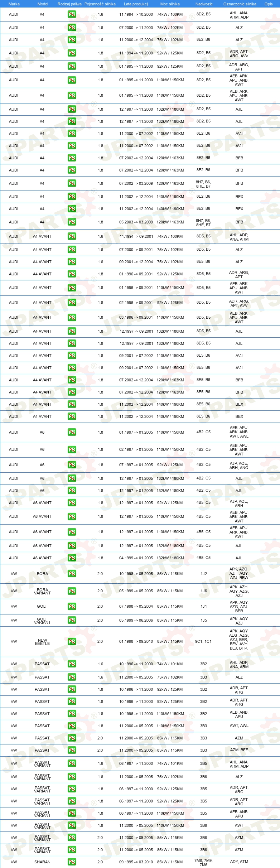
Task: Select the '7M8, 7M9, 7M6' body cell
Action: 203,862
